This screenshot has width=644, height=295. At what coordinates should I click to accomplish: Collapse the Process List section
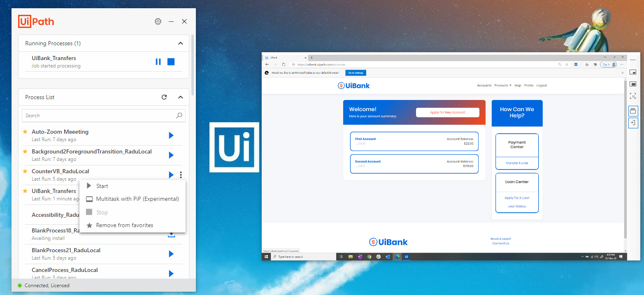click(180, 97)
